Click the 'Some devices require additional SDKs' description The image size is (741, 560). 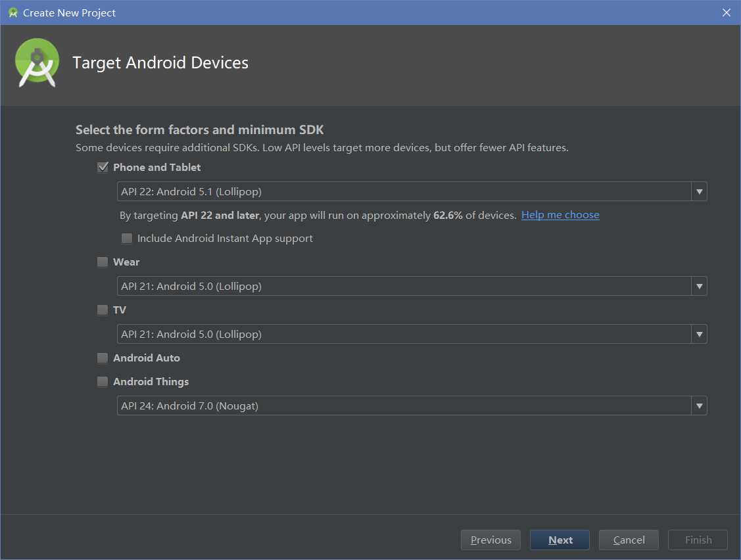(322, 147)
